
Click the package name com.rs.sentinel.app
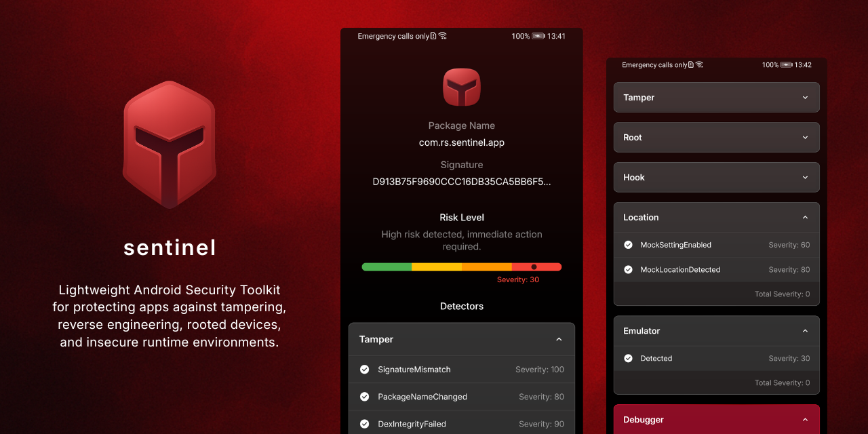click(462, 143)
